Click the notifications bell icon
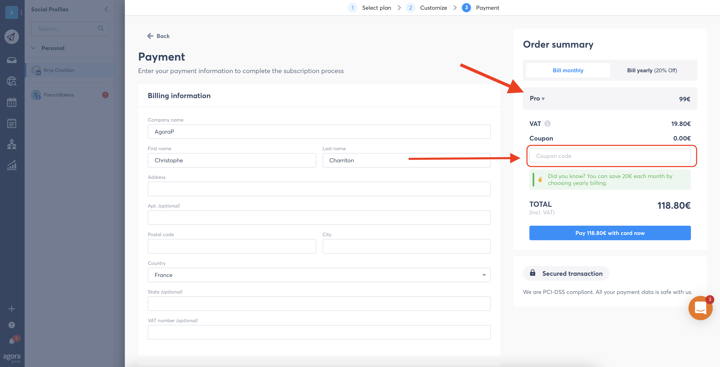 (x=12, y=341)
